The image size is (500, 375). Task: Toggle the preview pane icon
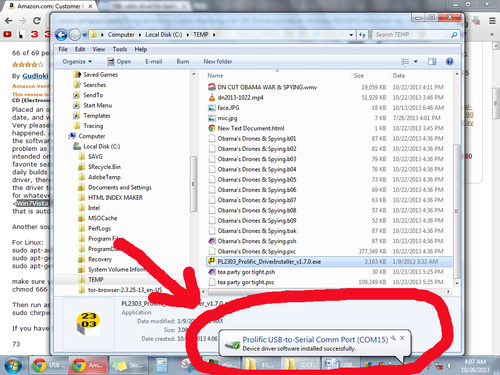(432, 62)
